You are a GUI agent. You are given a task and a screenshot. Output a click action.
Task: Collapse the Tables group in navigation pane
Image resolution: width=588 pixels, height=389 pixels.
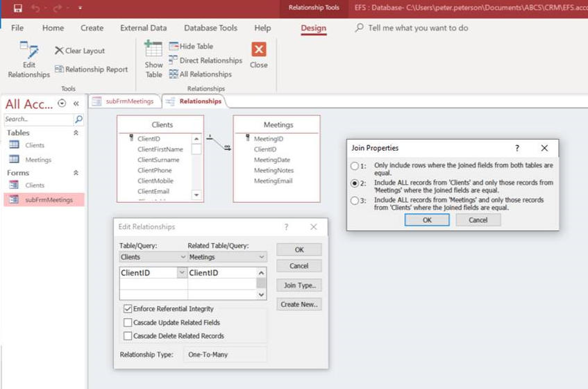tap(76, 133)
